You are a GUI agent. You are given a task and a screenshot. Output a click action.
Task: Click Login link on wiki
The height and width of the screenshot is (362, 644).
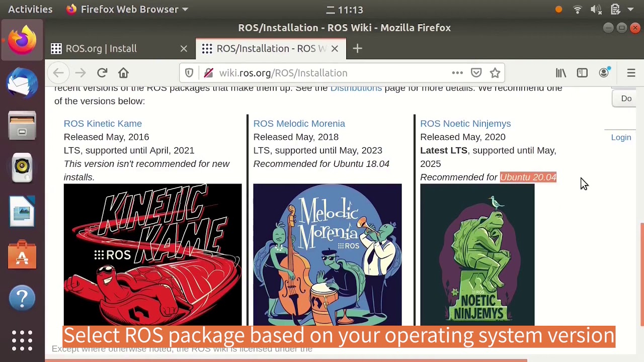[x=621, y=137]
